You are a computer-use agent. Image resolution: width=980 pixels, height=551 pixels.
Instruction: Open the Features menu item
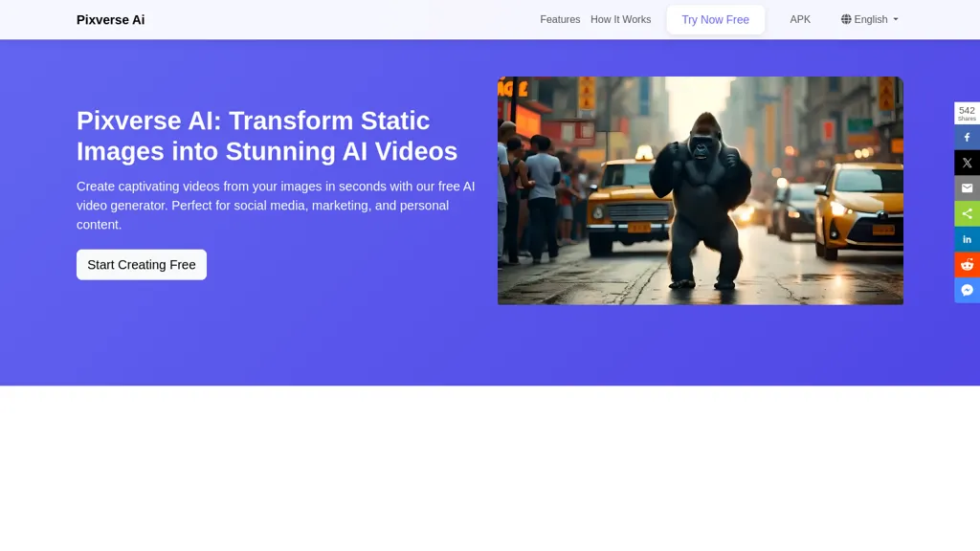click(x=560, y=19)
